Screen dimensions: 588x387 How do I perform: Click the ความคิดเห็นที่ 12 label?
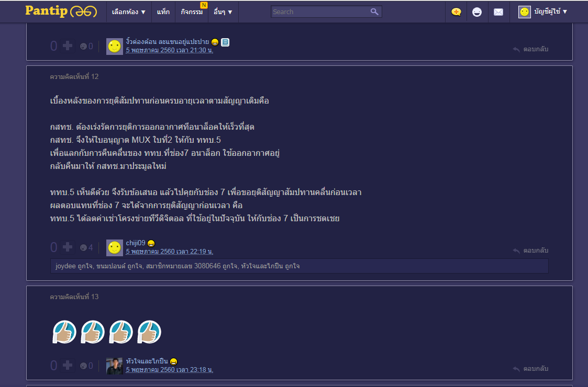point(74,76)
